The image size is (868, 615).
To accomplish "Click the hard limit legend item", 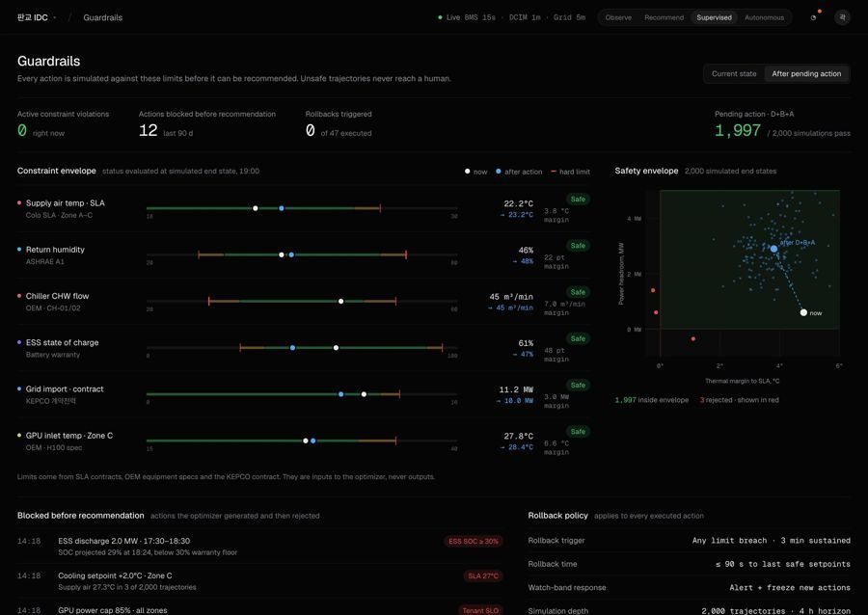I will 570,172.
